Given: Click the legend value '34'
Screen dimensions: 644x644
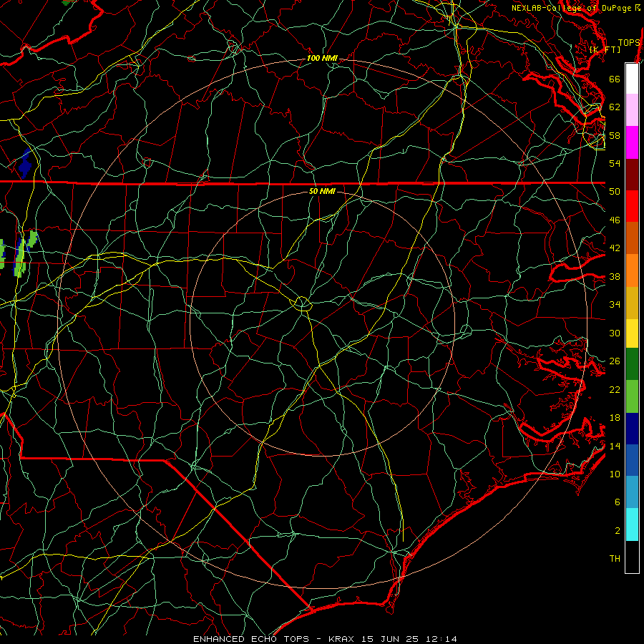Looking at the screenshot, I should [615, 305].
